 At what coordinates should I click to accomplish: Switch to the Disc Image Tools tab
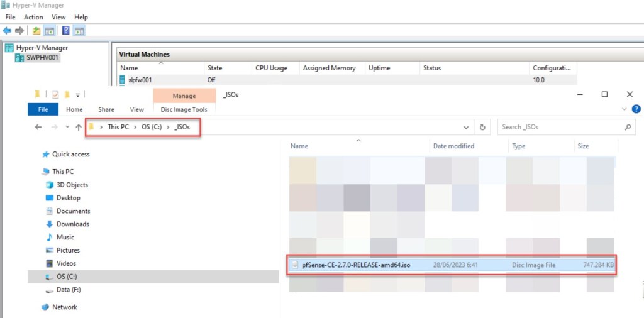click(184, 109)
